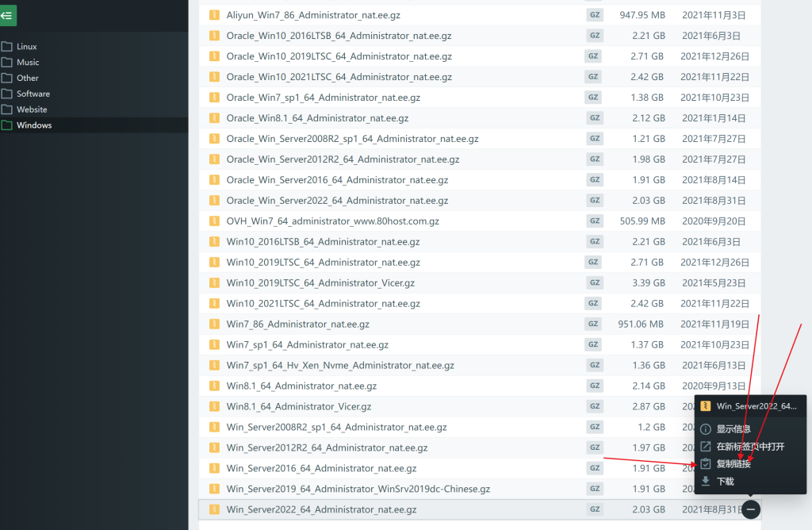Open Oracle_Win10_2019LTSC_64_Administrator_nat.ee.gz

tap(339, 56)
